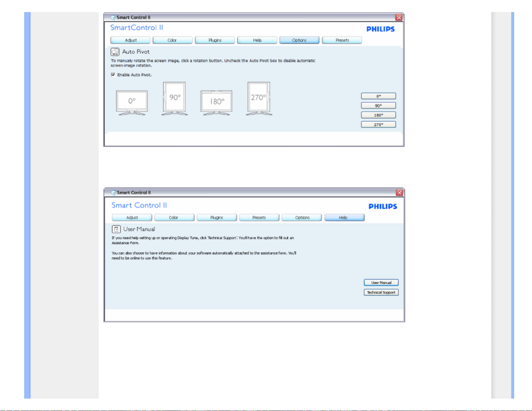The height and width of the screenshot is (411, 532).
Task: Select the 270° monitor orientation picture
Action: coord(259,99)
